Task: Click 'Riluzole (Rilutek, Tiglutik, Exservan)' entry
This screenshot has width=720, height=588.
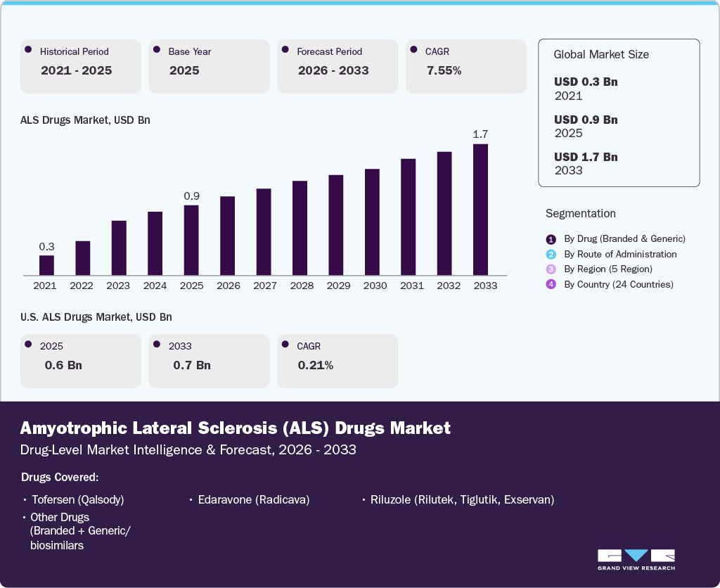Action: 463,500
